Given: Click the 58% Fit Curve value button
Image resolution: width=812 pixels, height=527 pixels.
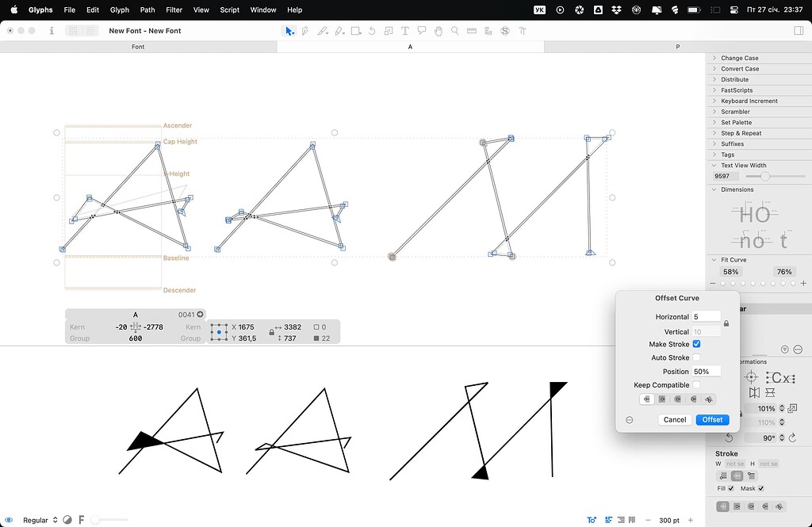Looking at the screenshot, I should point(730,272).
